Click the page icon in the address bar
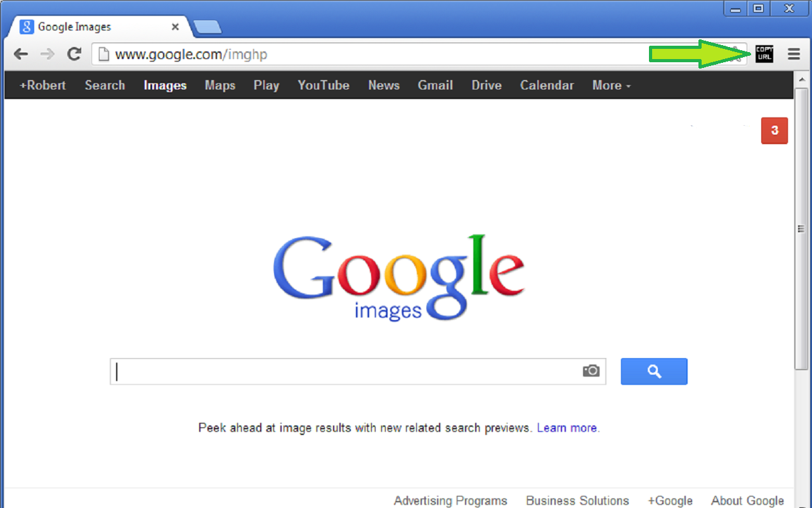The image size is (812, 508). coord(104,54)
